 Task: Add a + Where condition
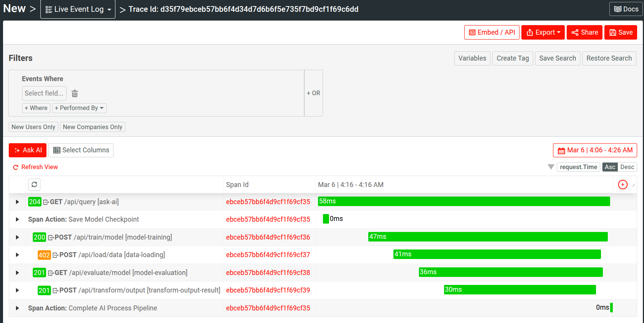pyautogui.click(x=36, y=108)
